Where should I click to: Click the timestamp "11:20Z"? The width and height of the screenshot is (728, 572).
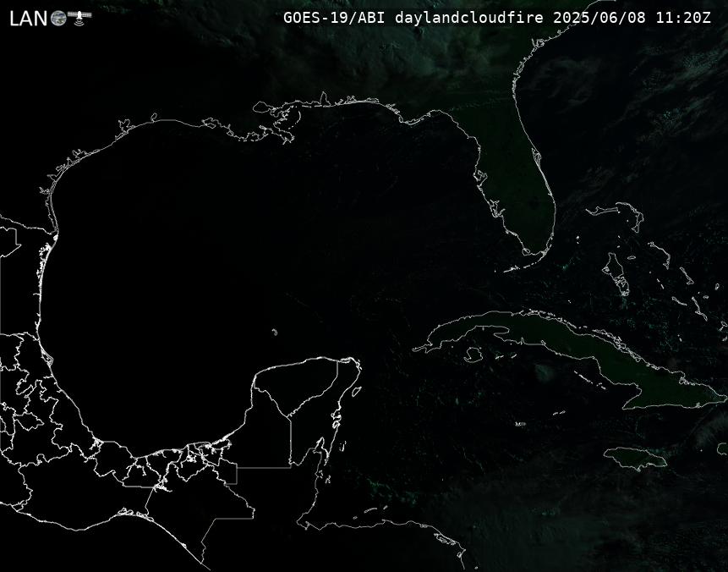[683, 18]
